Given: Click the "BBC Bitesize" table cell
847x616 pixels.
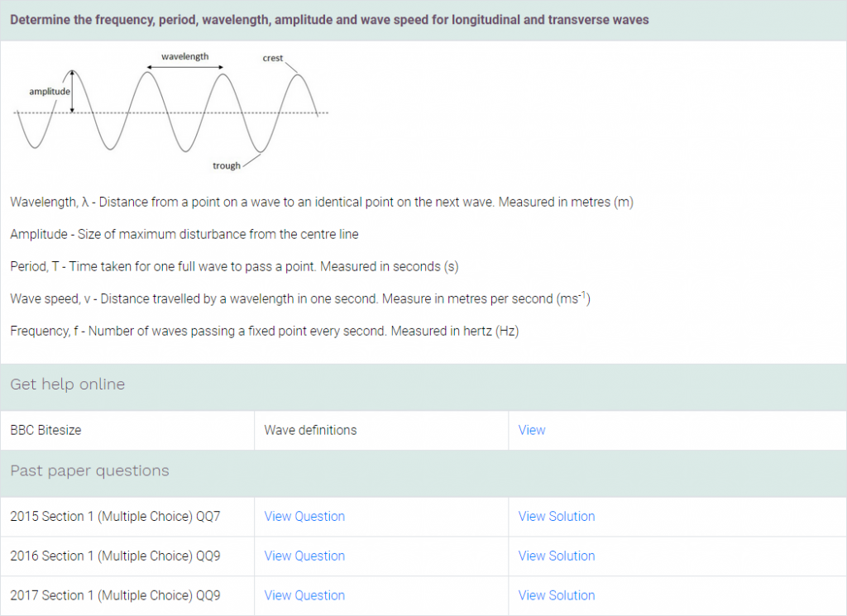Looking at the screenshot, I should 45,430.
